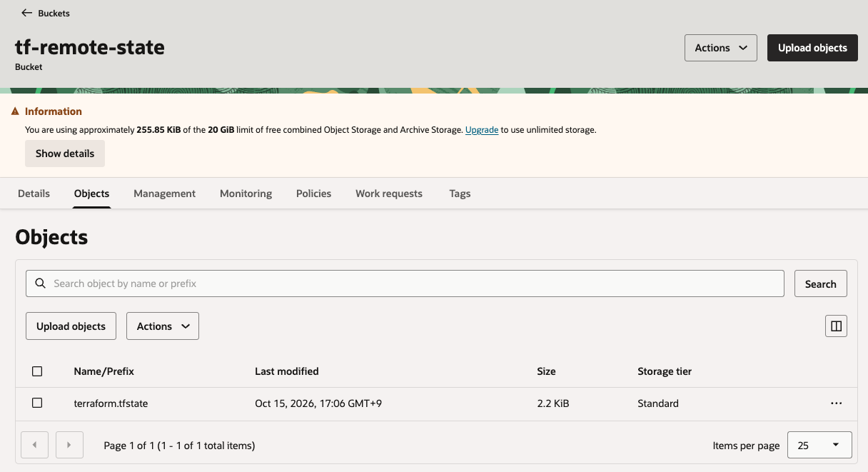Click the column layout settings icon
868x472 pixels.
click(x=836, y=326)
